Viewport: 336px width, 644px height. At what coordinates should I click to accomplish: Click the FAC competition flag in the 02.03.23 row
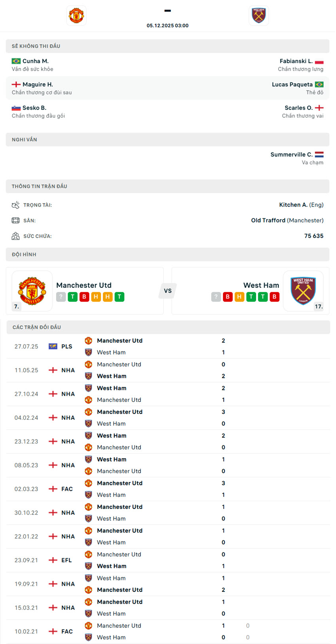pyautogui.click(x=52, y=488)
